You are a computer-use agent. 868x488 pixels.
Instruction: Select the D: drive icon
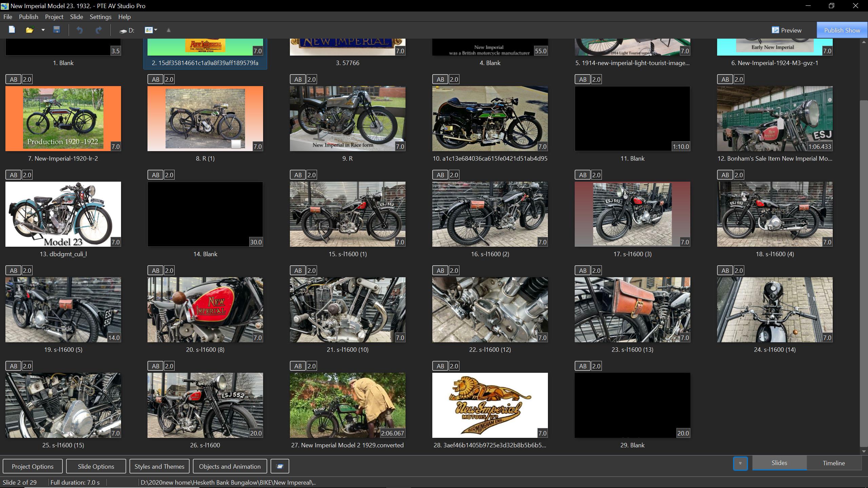coord(127,30)
